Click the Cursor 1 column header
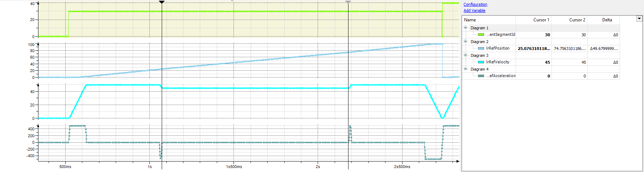The width and height of the screenshot is (644, 172). point(541,20)
